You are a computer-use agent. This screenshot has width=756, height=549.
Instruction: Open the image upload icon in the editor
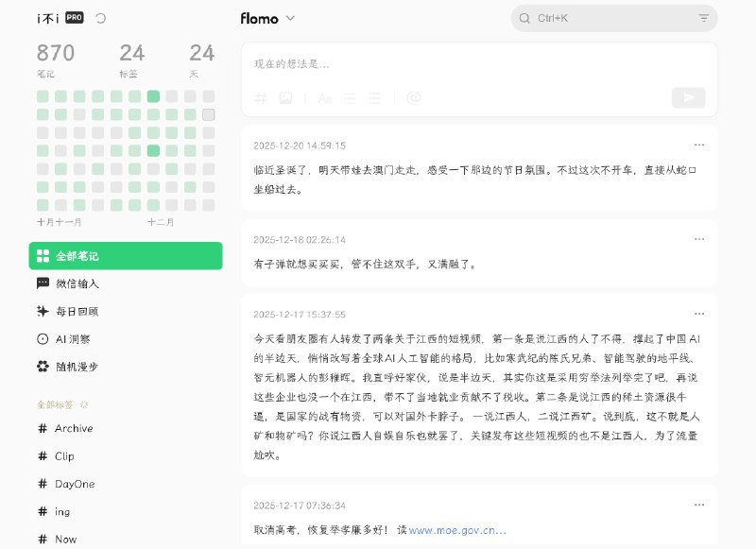(285, 97)
